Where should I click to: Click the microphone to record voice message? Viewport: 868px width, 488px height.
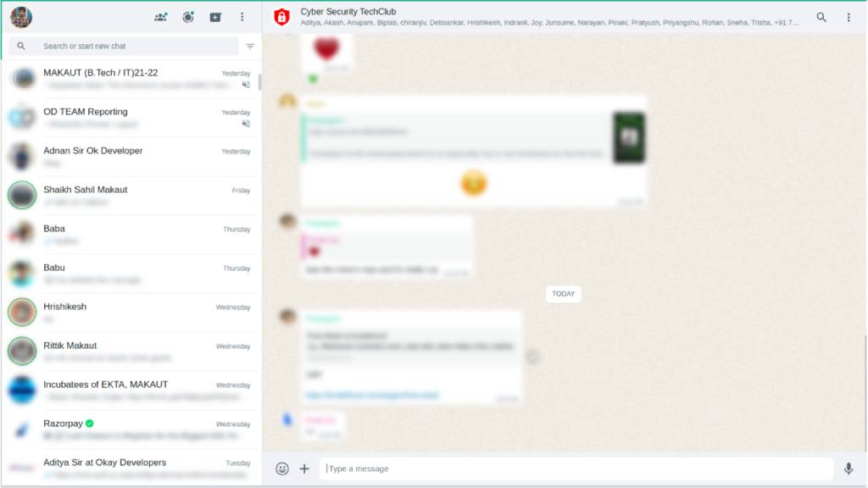tap(849, 469)
